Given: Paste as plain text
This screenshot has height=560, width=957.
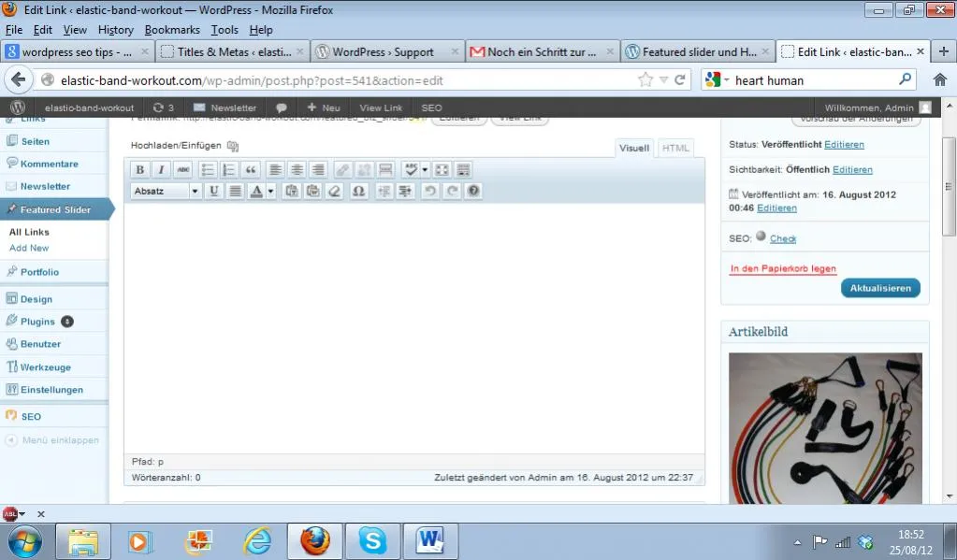Looking at the screenshot, I should click(292, 191).
